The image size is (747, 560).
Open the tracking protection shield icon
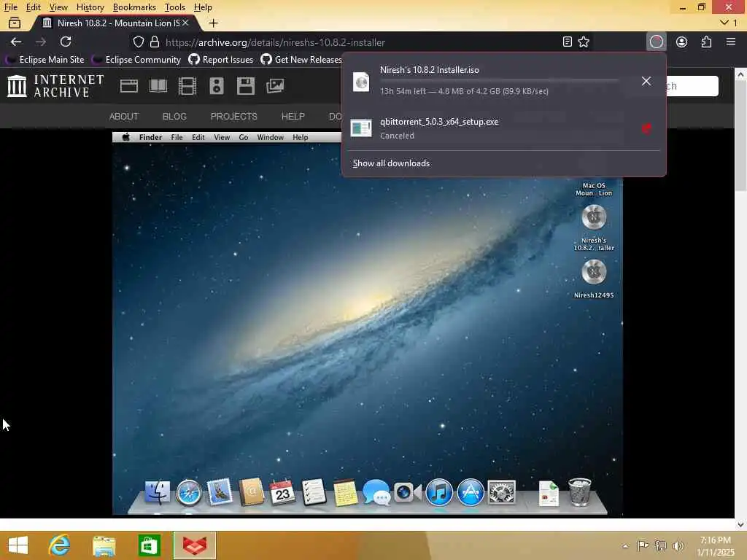(138, 42)
